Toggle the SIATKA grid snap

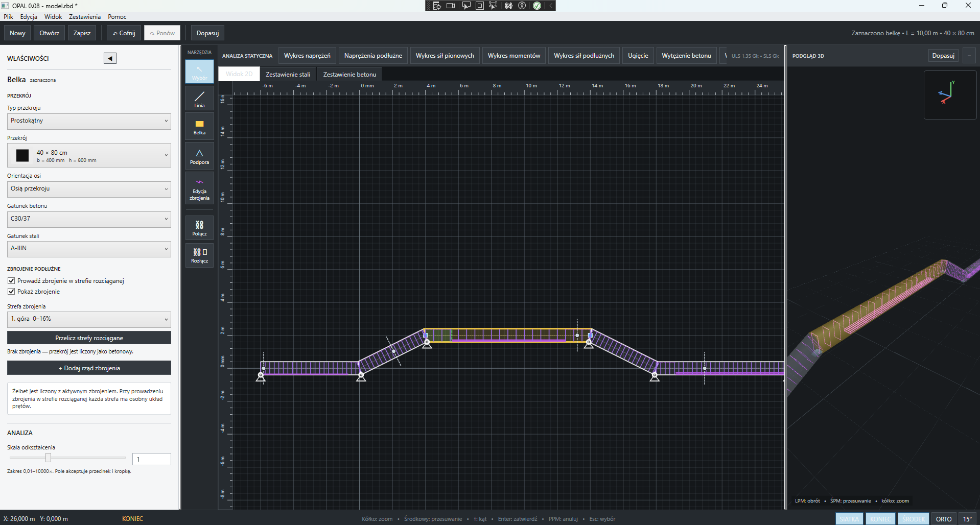pos(849,519)
